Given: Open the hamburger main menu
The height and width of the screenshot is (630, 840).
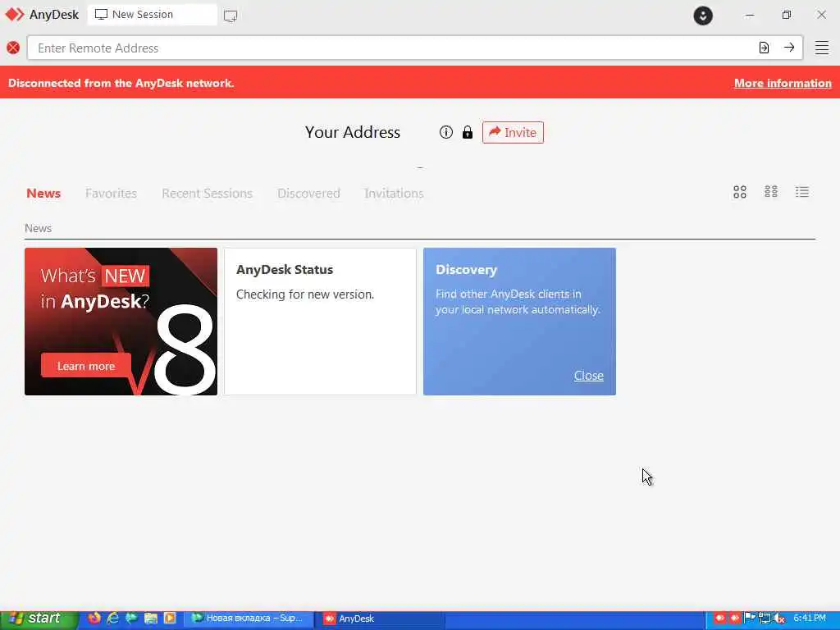Looking at the screenshot, I should point(822,48).
